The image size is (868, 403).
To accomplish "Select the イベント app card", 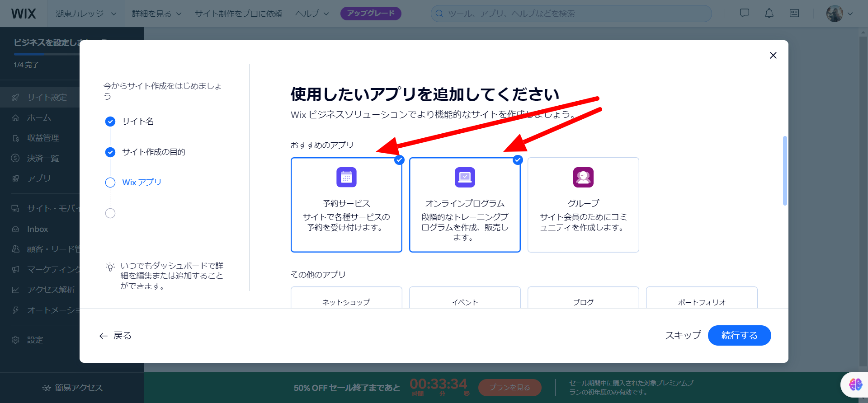I will point(465,298).
